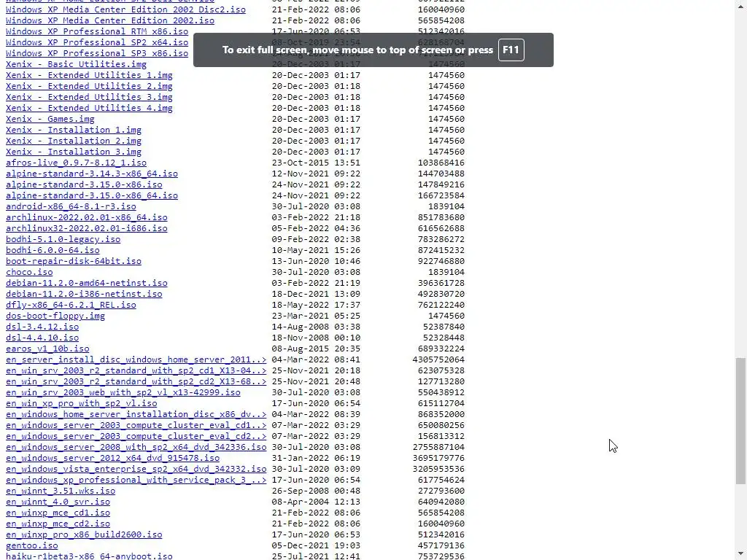Select file size 4305752064
This screenshot has width=747, height=560.
(x=438, y=360)
